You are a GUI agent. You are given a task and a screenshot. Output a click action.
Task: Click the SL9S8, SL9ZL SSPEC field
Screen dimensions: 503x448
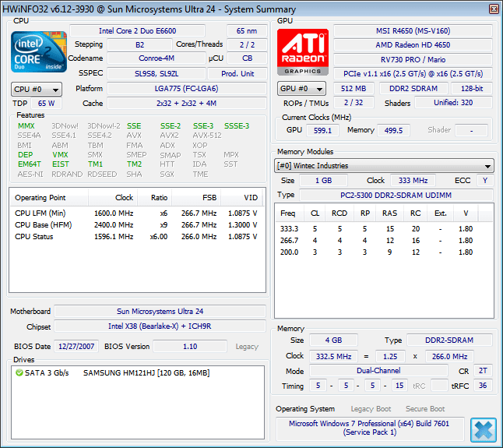(x=157, y=73)
